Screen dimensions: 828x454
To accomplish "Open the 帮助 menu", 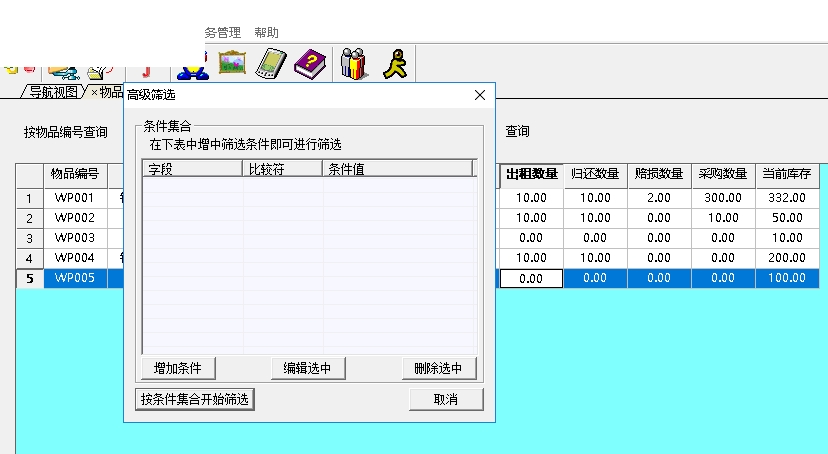I will [266, 33].
